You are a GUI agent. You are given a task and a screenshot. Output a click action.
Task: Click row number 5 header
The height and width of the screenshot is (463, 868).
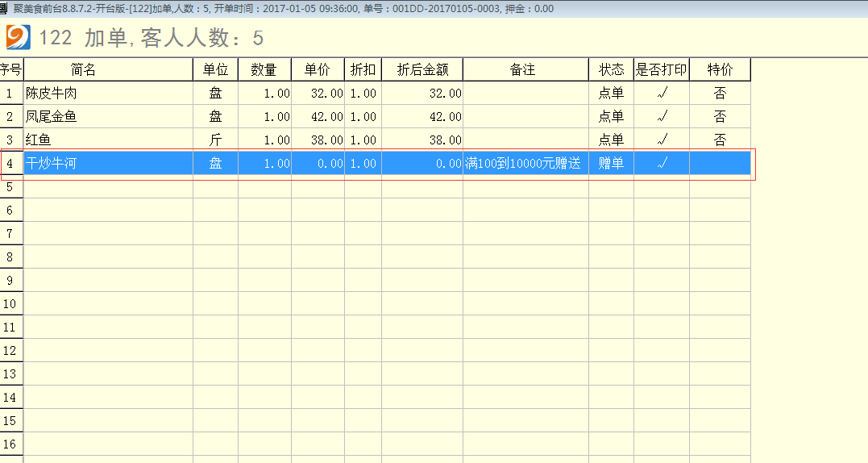click(10, 187)
